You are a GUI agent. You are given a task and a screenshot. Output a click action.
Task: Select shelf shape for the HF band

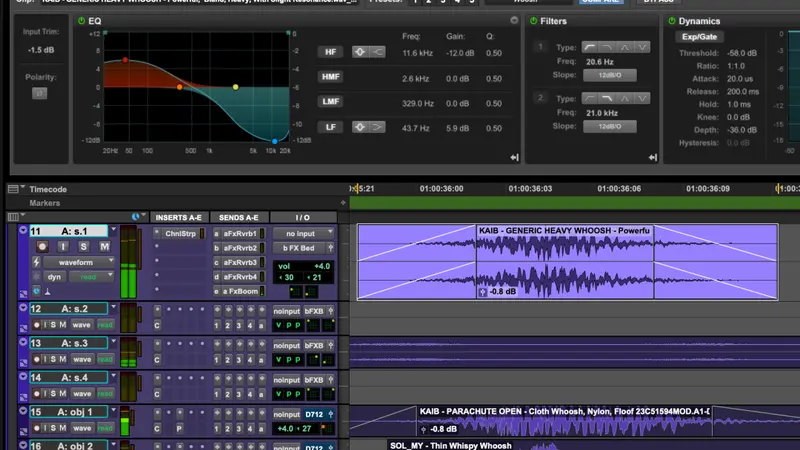[378, 52]
